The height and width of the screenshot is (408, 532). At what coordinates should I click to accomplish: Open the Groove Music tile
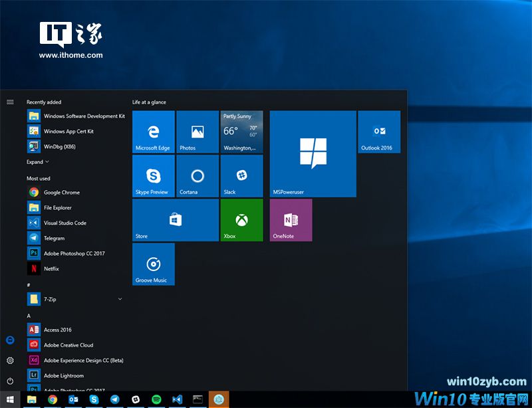click(153, 264)
